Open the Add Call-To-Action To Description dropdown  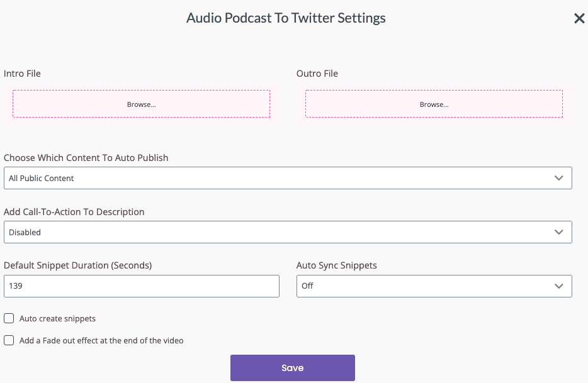pyautogui.click(x=288, y=232)
